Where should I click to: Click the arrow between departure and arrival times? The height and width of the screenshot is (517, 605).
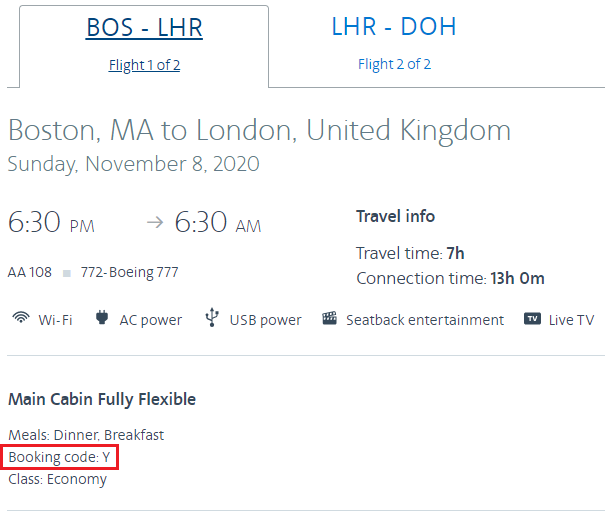(154, 223)
